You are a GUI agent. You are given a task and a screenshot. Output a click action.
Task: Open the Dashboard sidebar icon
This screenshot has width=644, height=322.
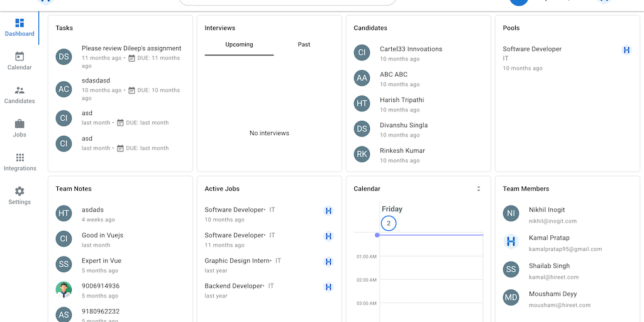19,23
